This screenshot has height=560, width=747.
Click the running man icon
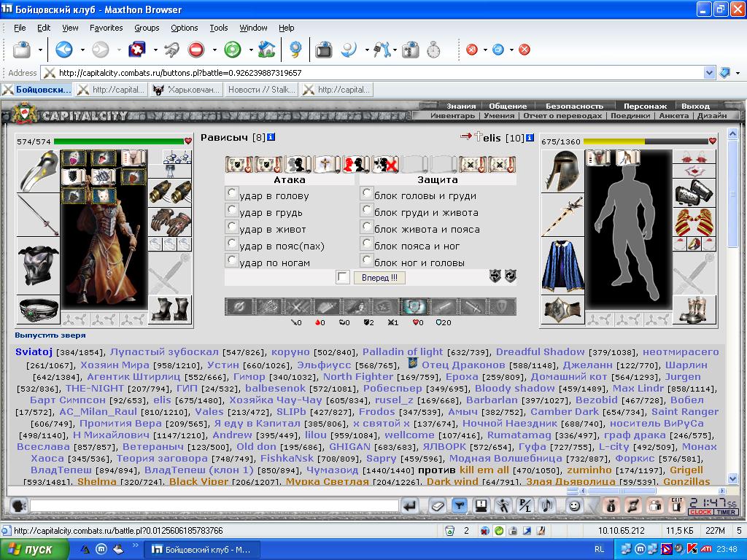[x=503, y=506]
